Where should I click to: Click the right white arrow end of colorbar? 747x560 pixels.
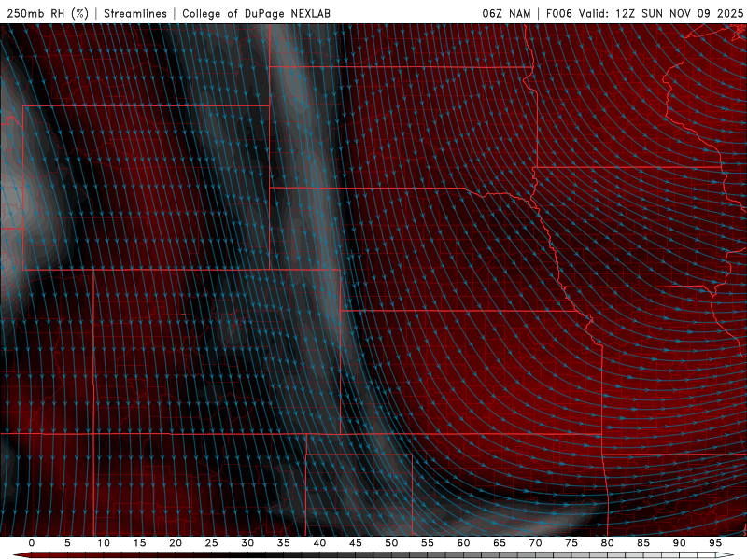click(x=725, y=555)
